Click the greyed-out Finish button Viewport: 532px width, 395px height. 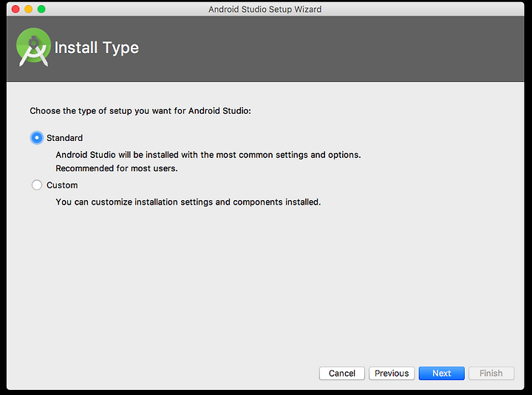(x=491, y=374)
